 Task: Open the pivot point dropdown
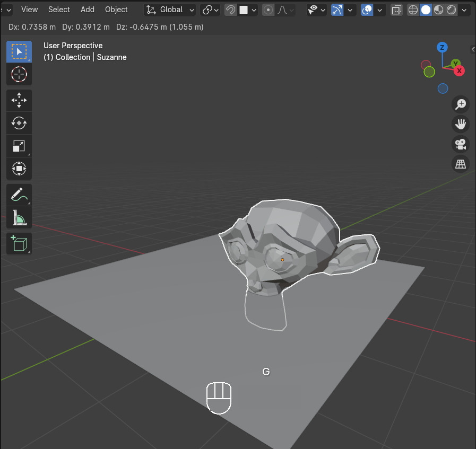210,10
